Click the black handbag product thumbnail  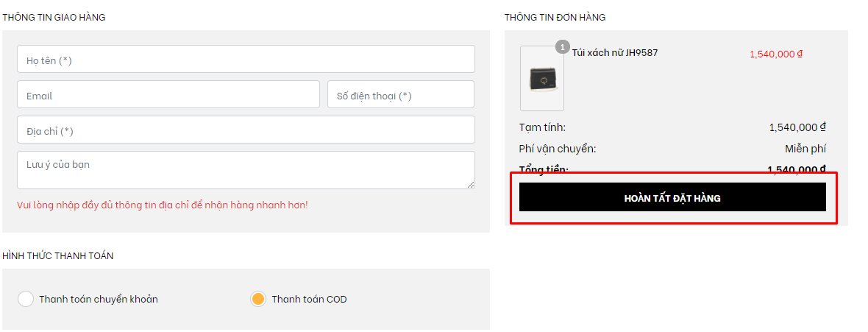(542, 79)
